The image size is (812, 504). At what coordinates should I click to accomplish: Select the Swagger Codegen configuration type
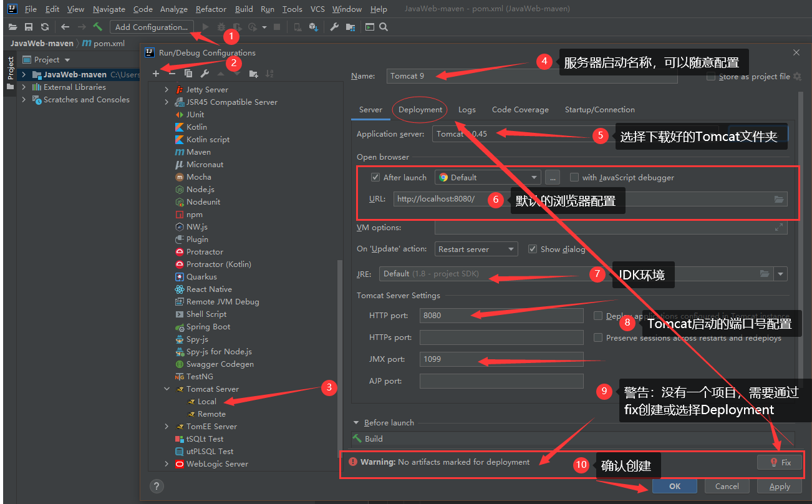(220, 364)
